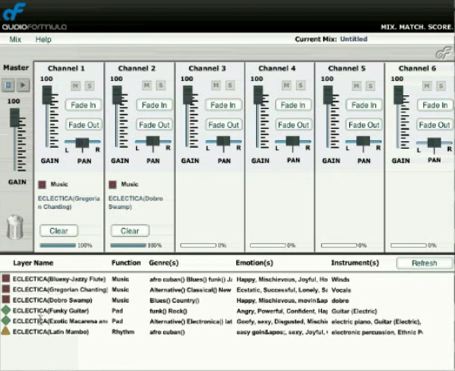Click the triangle icon beside Latin Mambo
The image size is (455, 371).
6,331
